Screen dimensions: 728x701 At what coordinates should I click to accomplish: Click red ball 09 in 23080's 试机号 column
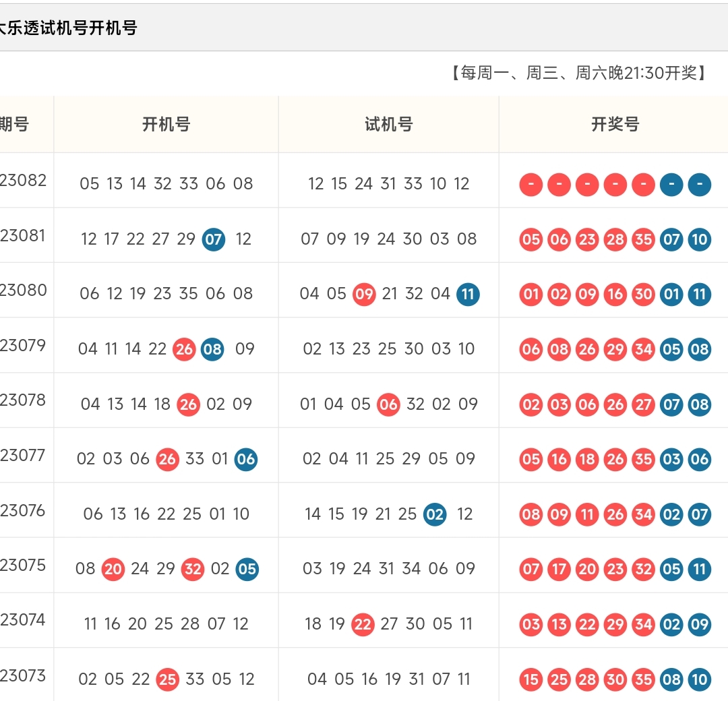[364, 295]
